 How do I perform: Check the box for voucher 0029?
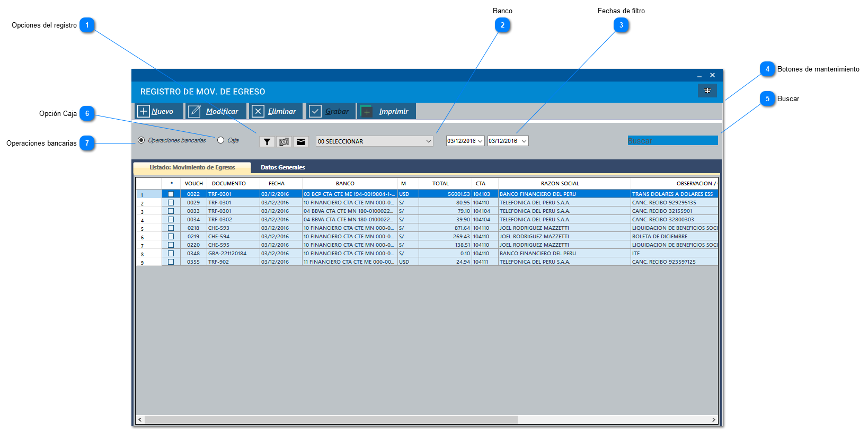point(171,203)
